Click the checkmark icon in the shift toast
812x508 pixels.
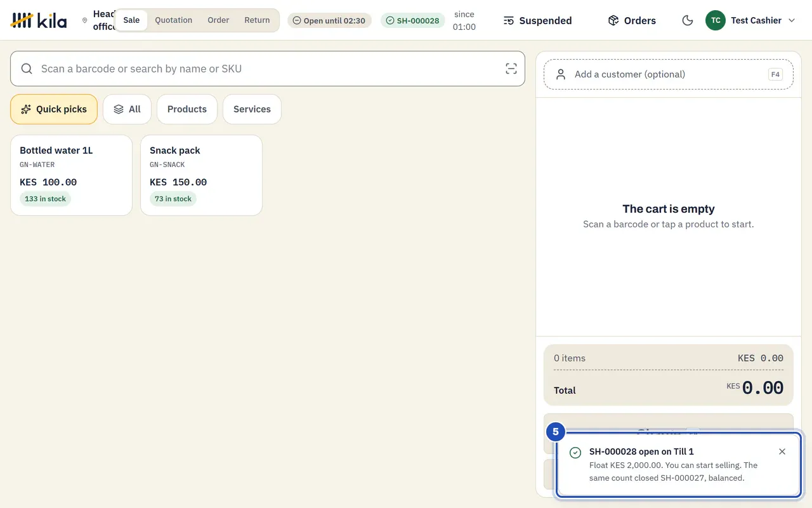coord(575,453)
